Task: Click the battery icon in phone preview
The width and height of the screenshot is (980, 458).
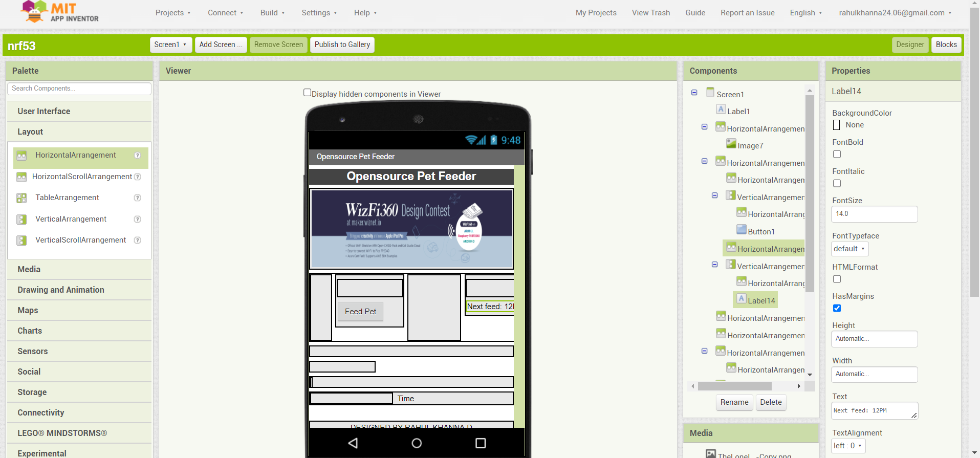Action: (x=494, y=140)
